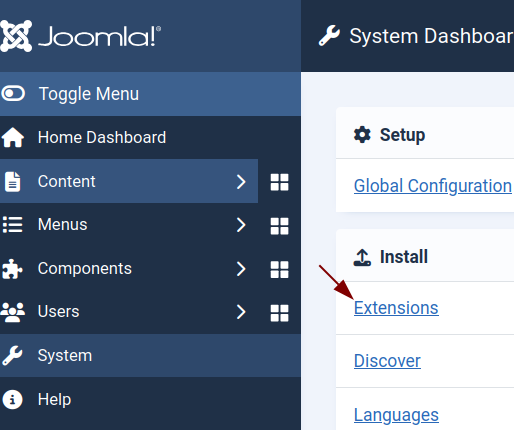
Task: Open the Menus dashboard grid icon
Action: point(279,226)
